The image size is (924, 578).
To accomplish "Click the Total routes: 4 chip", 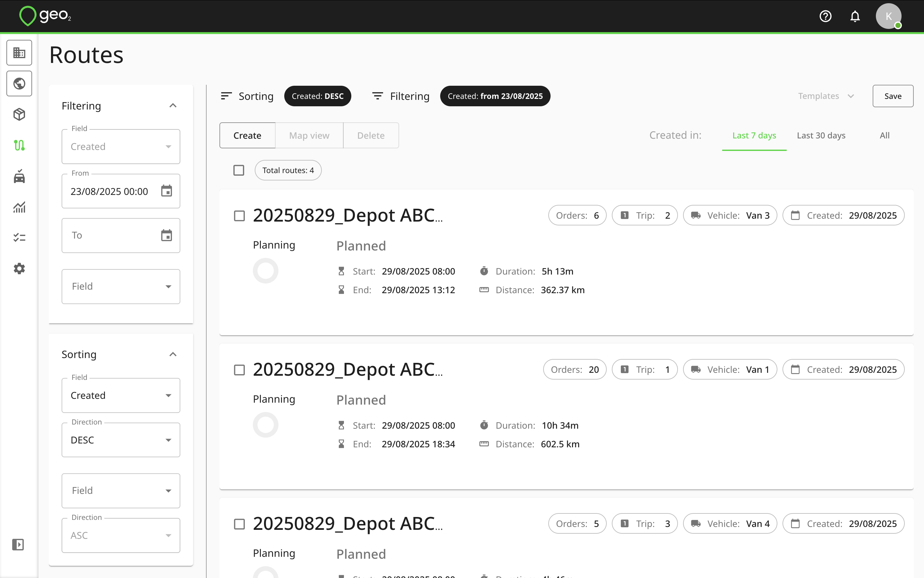I will pyautogui.click(x=288, y=170).
